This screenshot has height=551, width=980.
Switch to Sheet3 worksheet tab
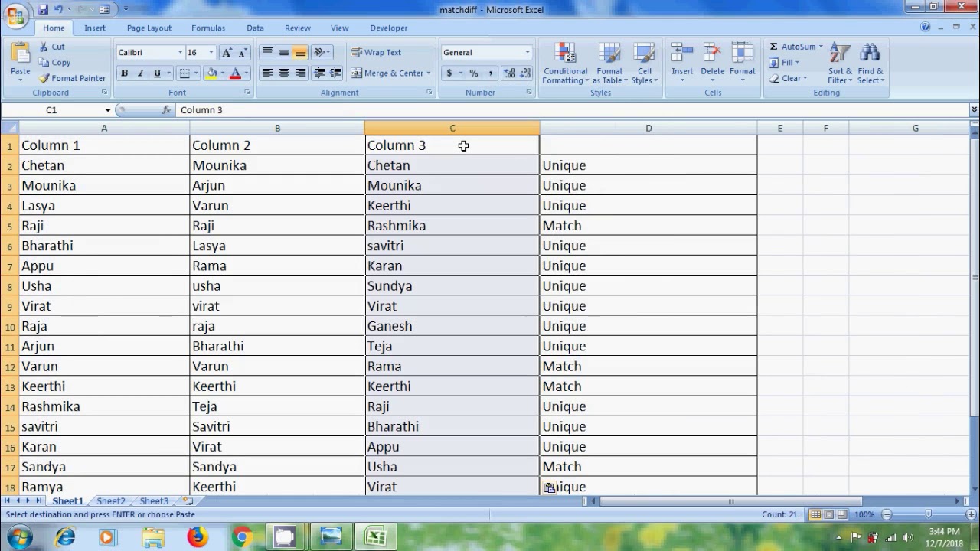point(153,501)
